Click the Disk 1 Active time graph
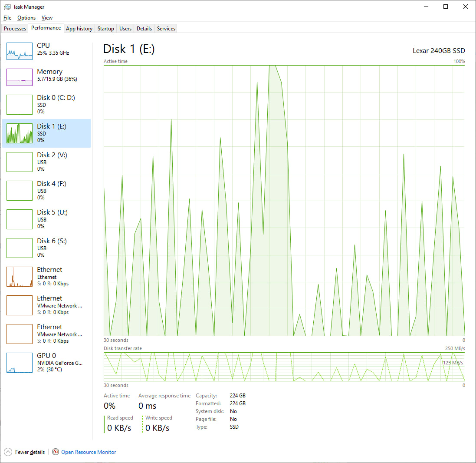This screenshot has width=476, height=463. tap(284, 201)
